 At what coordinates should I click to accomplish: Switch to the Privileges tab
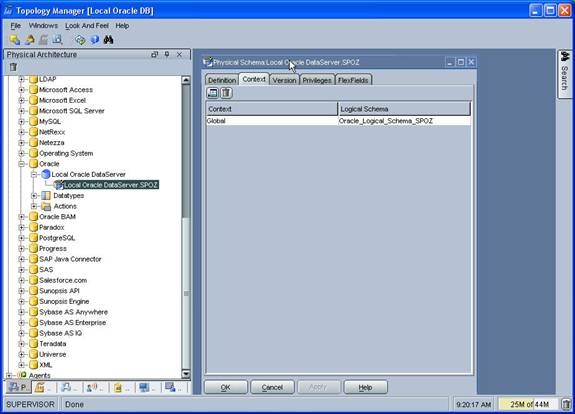[317, 80]
